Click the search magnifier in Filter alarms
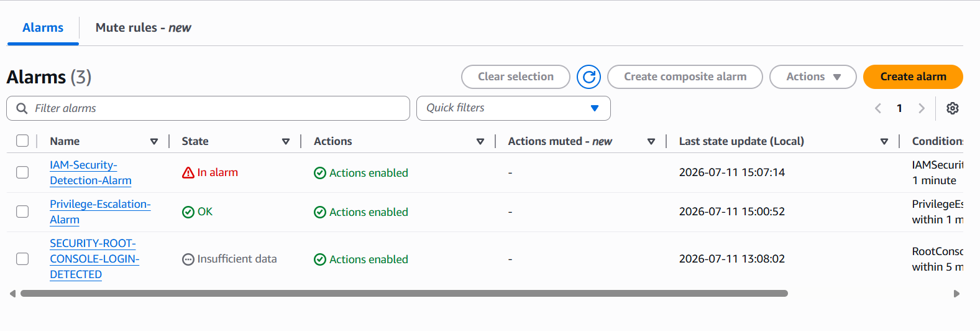The image size is (980, 331). pos(22,108)
